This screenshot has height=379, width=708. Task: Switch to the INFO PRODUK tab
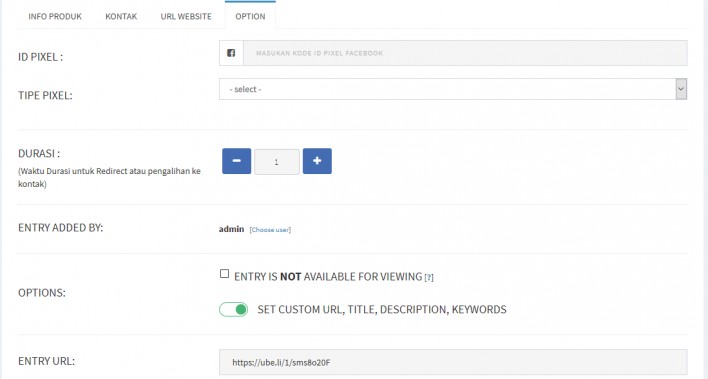coord(55,16)
